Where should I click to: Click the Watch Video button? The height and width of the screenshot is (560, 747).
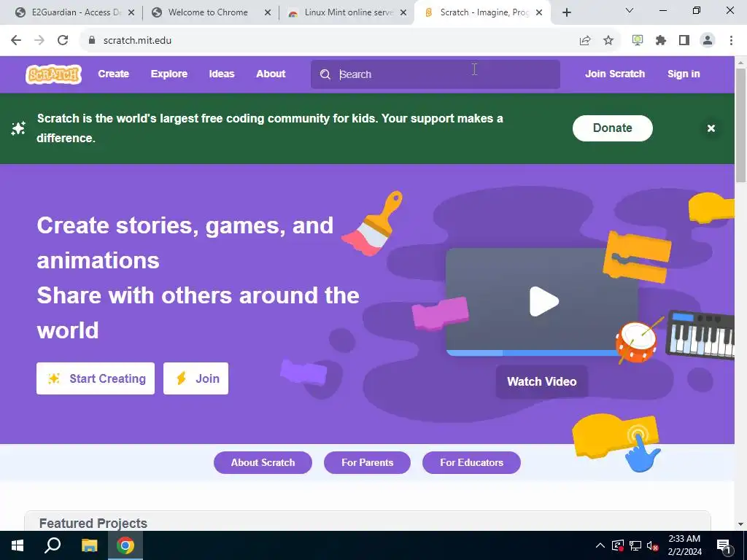(x=542, y=381)
